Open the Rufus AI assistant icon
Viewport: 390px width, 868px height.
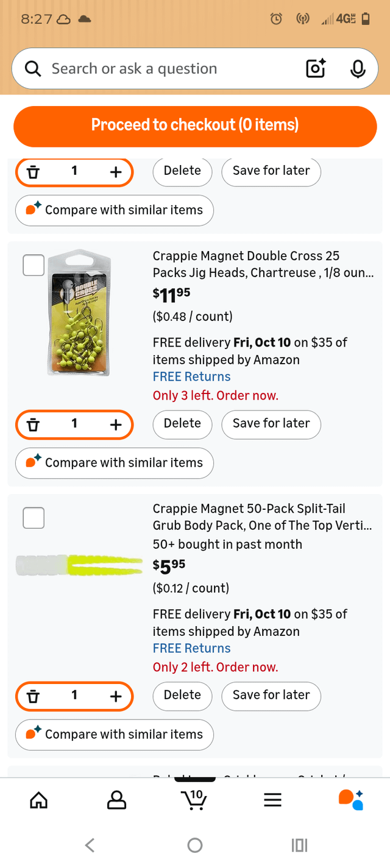[x=351, y=799]
